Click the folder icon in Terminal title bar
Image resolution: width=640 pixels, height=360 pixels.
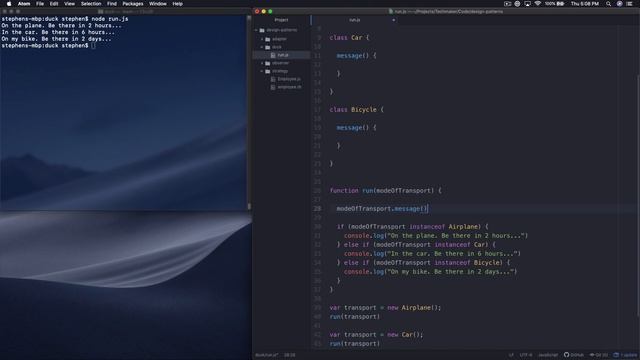(100, 11)
